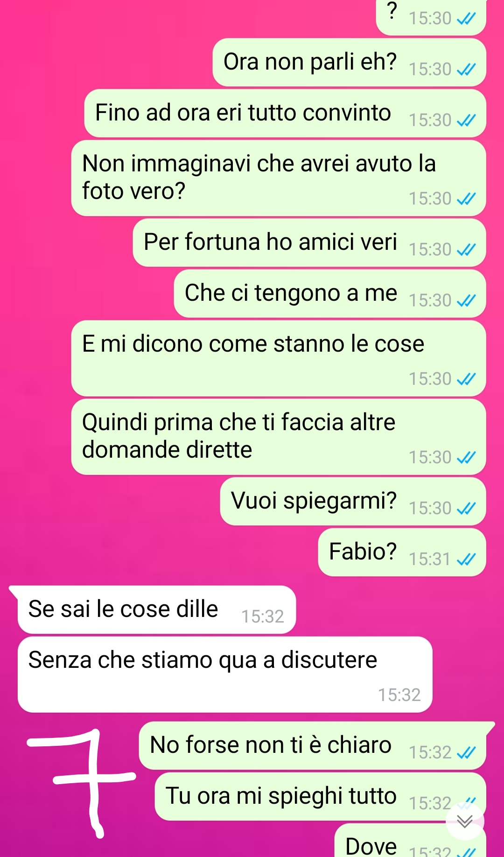Click read ticks on 'Che ci tengono a me'
The height and width of the screenshot is (857, 504).
tap(466, 301)
